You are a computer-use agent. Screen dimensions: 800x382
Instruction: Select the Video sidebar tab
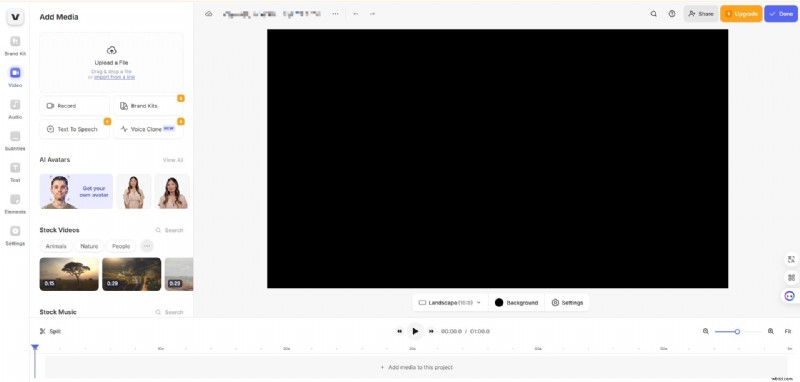(15, 77)
